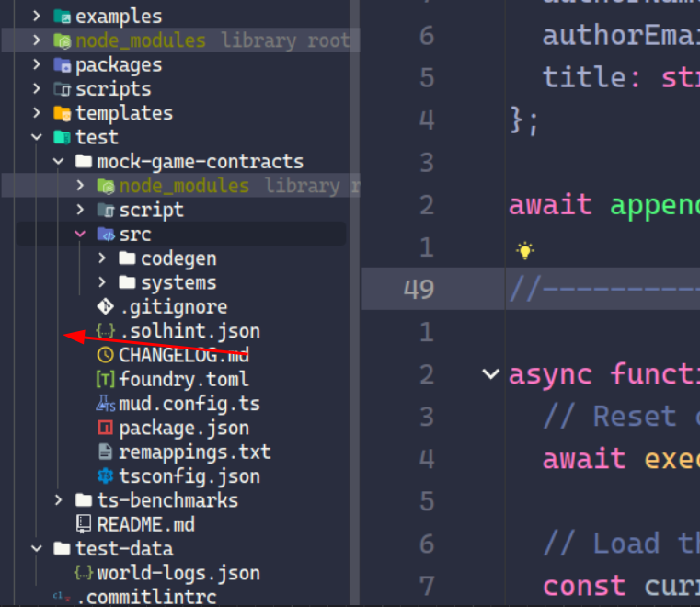Screen dimensions: 700x607
Task: Click the top-level node_modules library icon
Action: pyautogui.click(x=62, y=40)
